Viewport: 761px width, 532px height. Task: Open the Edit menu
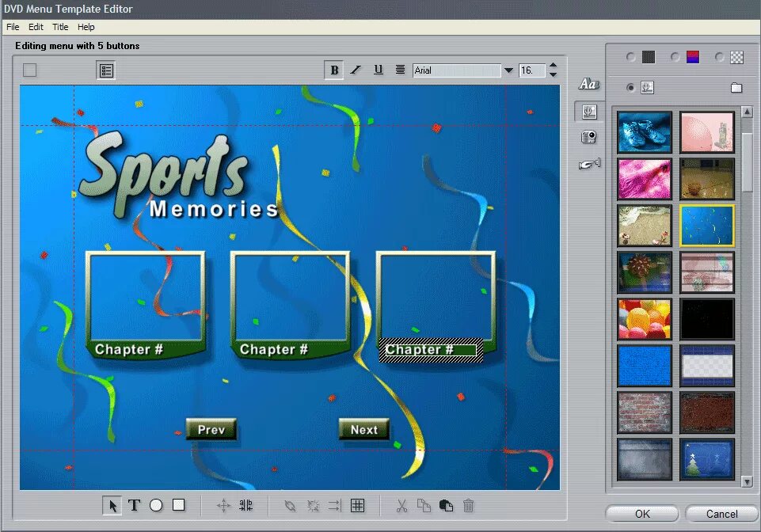click(36, 27)
